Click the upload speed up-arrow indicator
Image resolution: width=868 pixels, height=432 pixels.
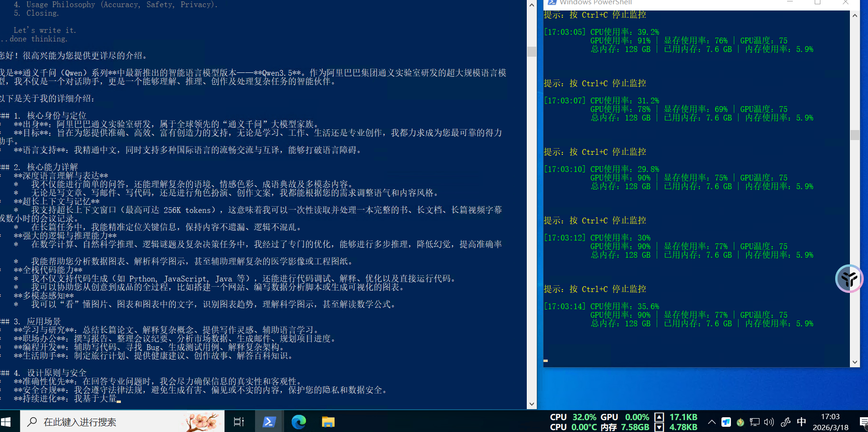click(659, 417)
